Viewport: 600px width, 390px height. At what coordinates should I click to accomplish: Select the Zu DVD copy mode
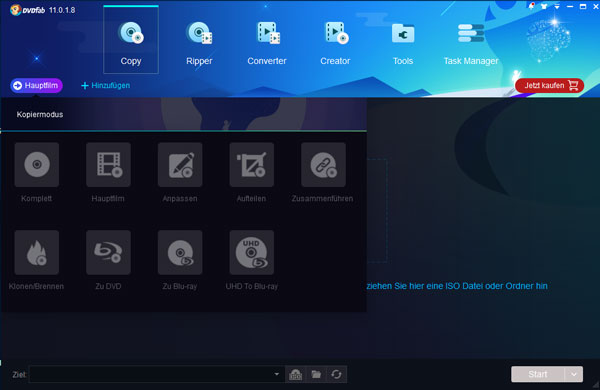tap(108, 252)
